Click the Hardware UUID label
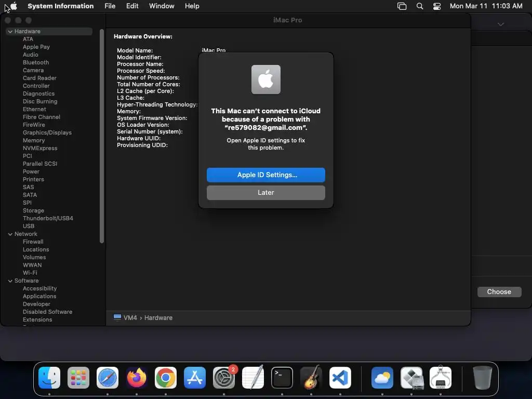The height and width of the screenshot is (399, 532). point(139,138)
